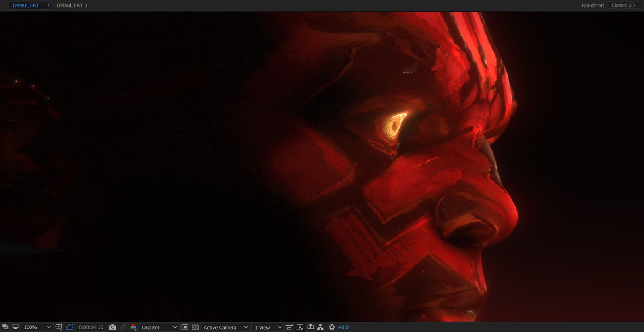The height and width of the screenshot is (332, 644).
Task: Click the +0.0 exposure value
Action: pos(343,327)
